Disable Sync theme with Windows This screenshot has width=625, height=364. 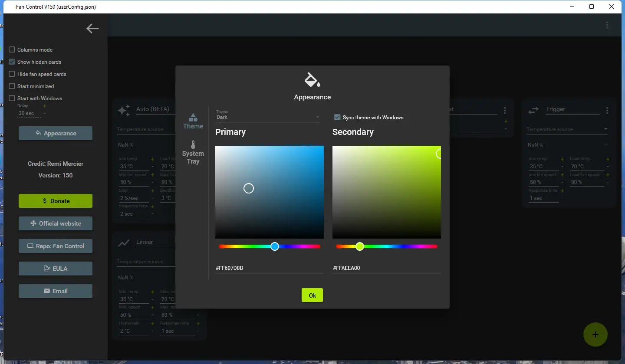coord(337,117)
